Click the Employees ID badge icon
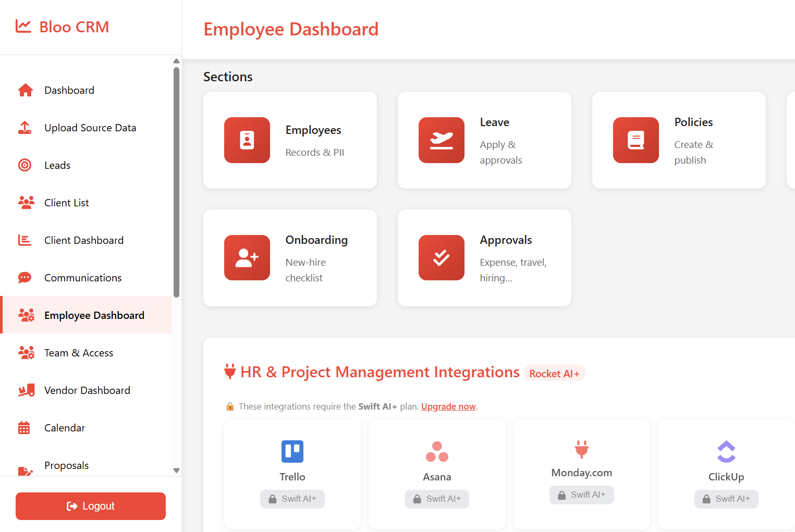 click(247, 140)
